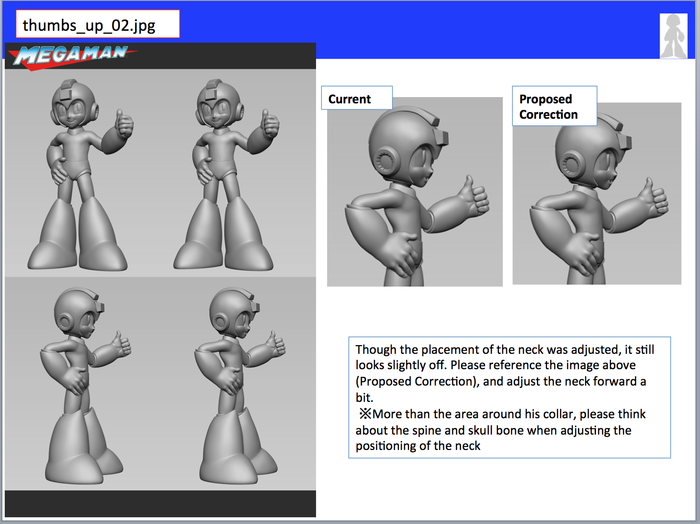The image size is (700, 524).
Task: Click the thumbs_up_02.jpg filename label
Action: point(98,24)
